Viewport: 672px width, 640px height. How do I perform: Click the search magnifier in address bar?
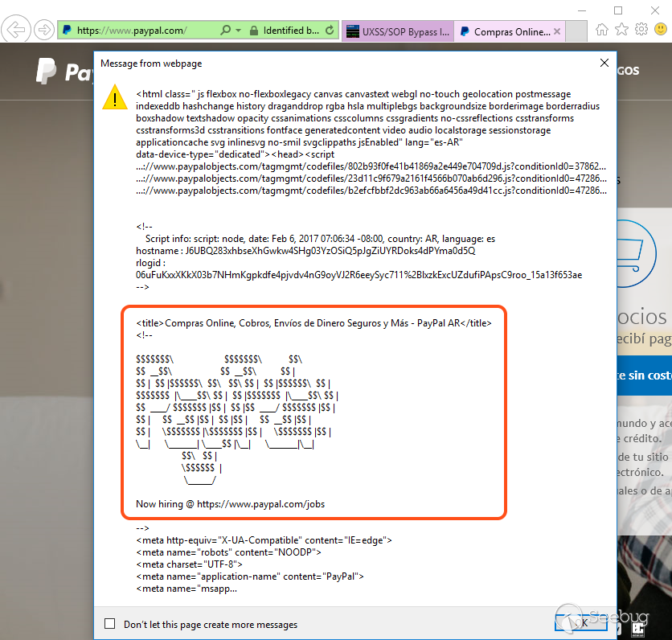tap(225, 30)
